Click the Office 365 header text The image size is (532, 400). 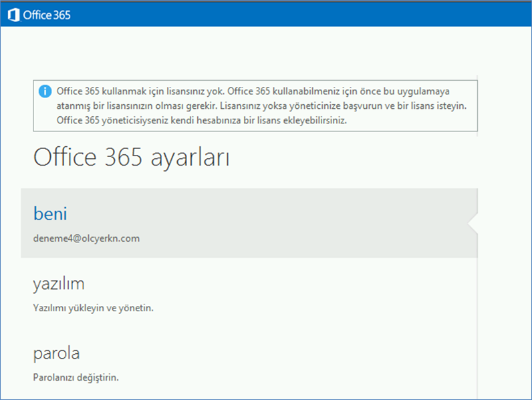pyautogui.click(x=47, y=15)
